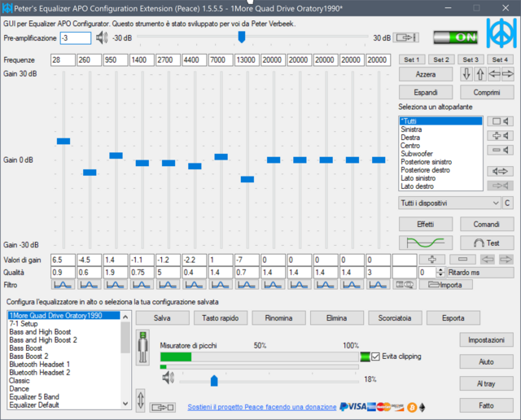
Task: Click the Rinomina button
Action: pyautogui.click(x=278, y=318)
